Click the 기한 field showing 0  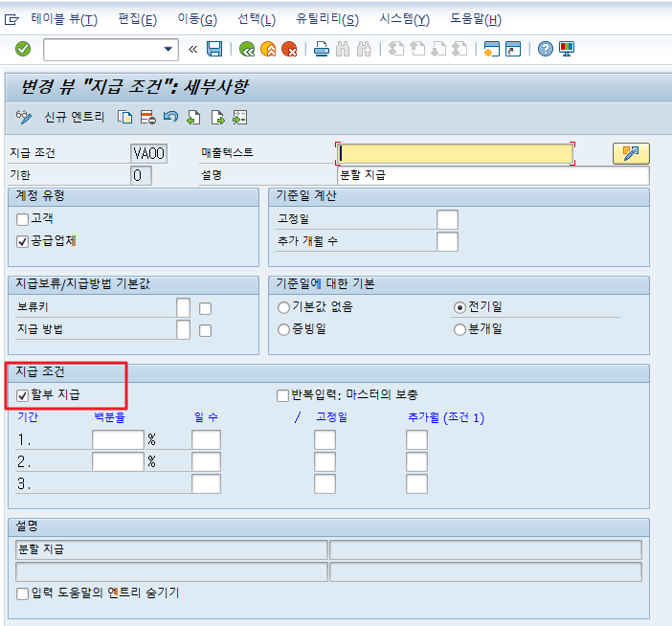(141, 175)
